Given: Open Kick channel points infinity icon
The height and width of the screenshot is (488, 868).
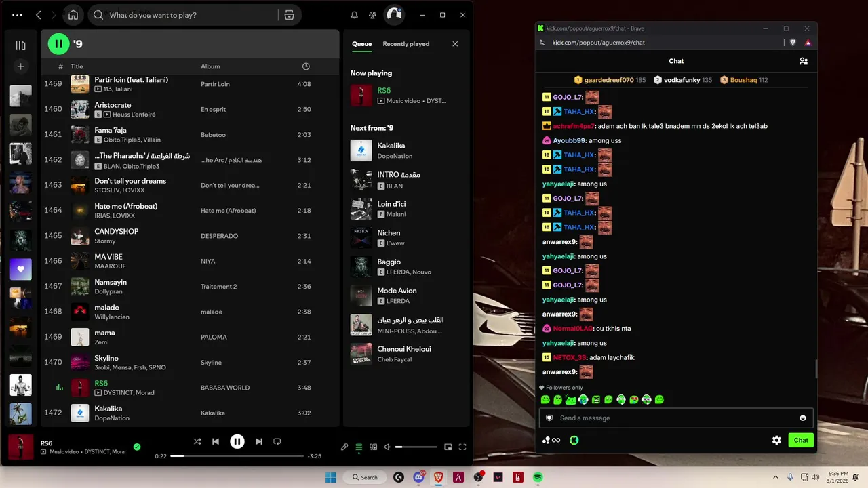Looking at the screenshot, I should (x=551, y=440).
